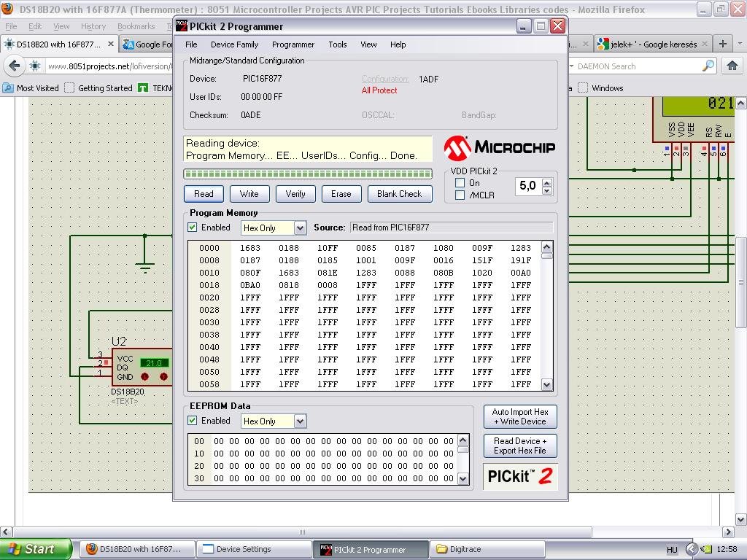
Task: Click the Blank Check button
Action: coord(400,194)
